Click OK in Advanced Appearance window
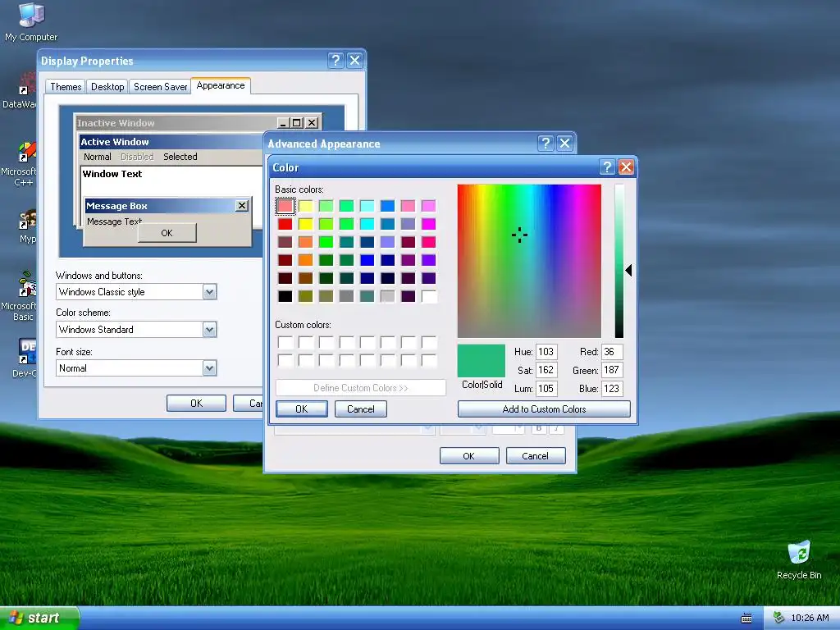The height and width of the screenshot is (630, 840). click(468, 456)
